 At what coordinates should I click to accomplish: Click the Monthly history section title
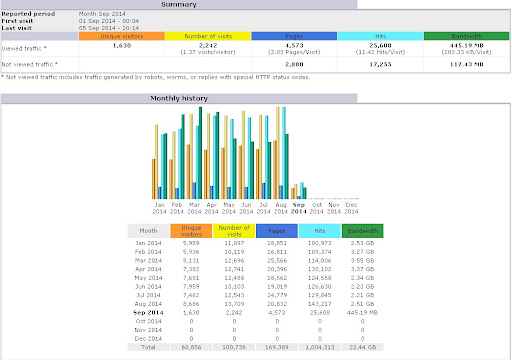click(179, 98)
